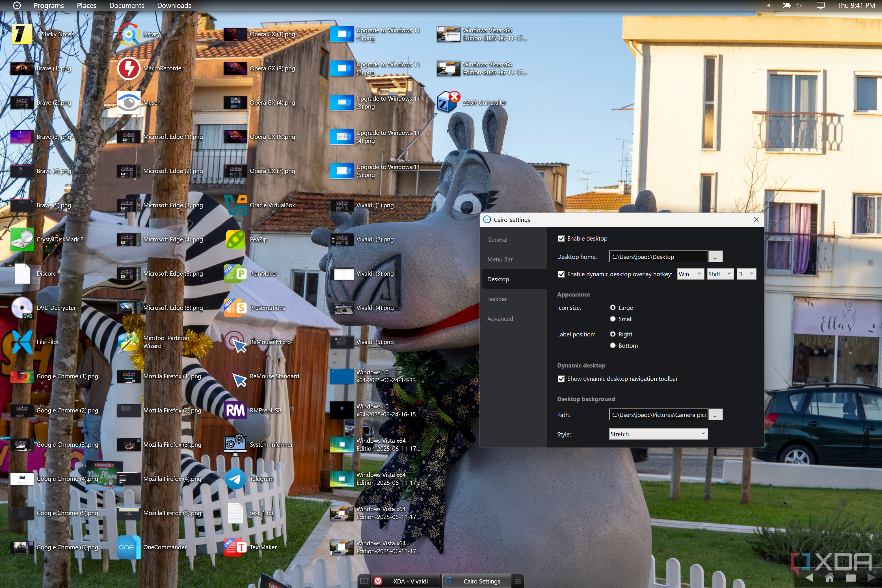
Task: Expand the Style dropdown showing Stretch
Action: point(658,434)
